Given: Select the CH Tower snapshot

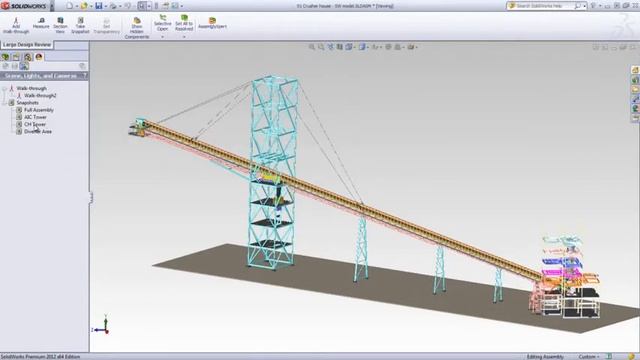Looking at the screenshot, I should click(35, 124).
